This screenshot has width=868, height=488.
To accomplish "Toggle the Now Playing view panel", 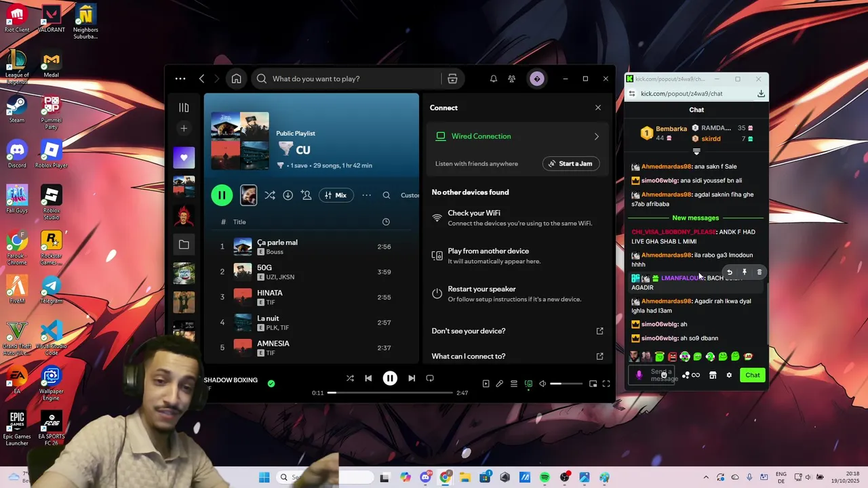I will click(x=486, y=384).
